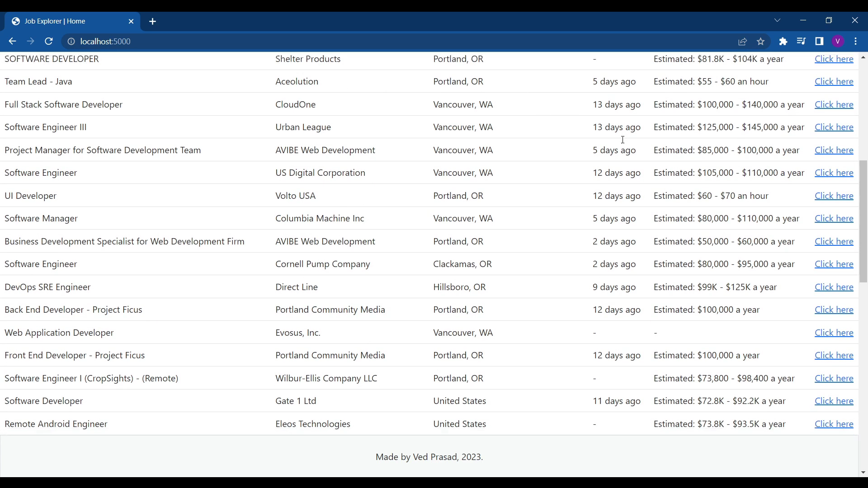Open the Extensions puzzle icon
The image size is (868, 488).
coord(783,42)
